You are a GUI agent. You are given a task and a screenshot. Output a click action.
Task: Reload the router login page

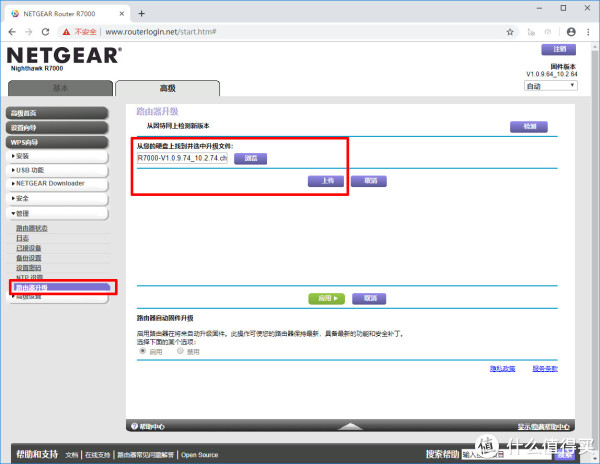coord(46,32)
